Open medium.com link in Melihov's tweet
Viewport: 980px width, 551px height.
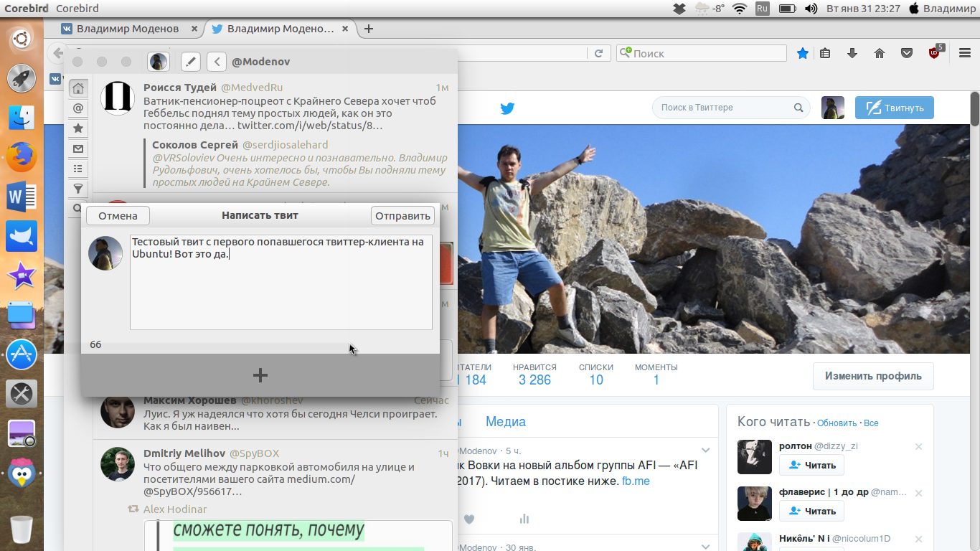[x=321, y=479]
